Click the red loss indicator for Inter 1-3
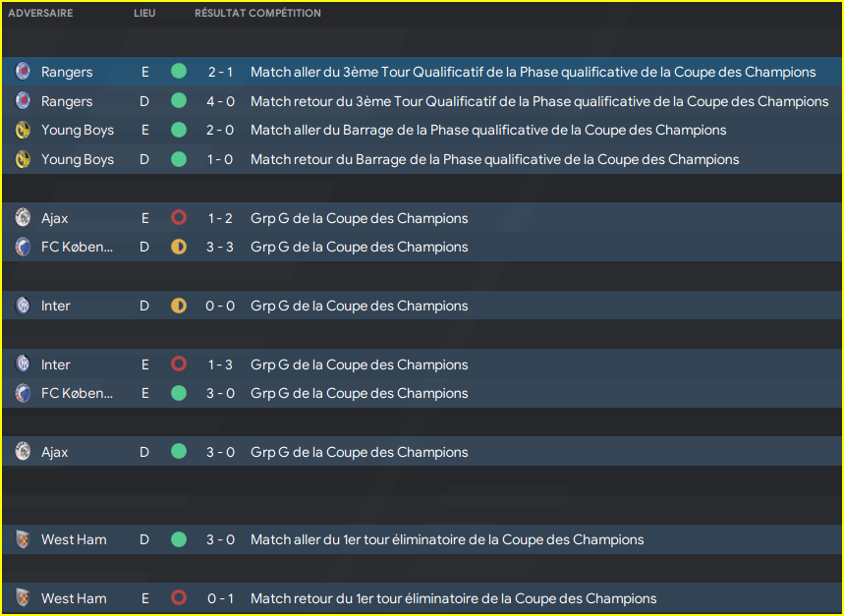Screen dimensions: 844x616 point(178,364)
